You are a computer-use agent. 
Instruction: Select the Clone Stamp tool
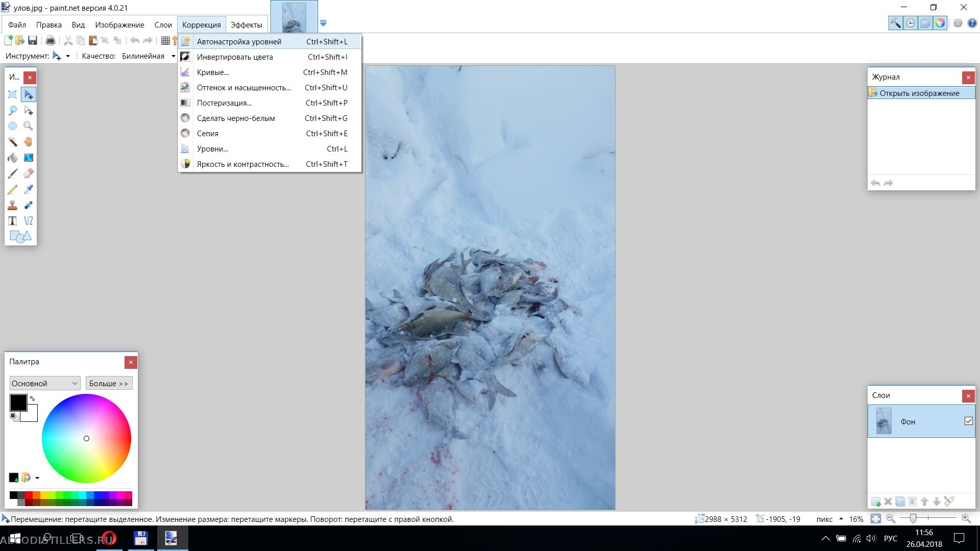(13, 205)
